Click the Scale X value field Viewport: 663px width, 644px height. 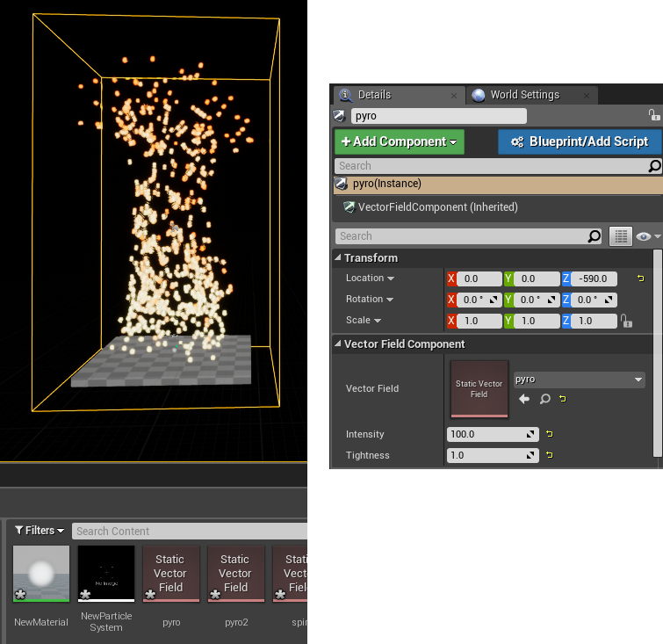point(479,321)
